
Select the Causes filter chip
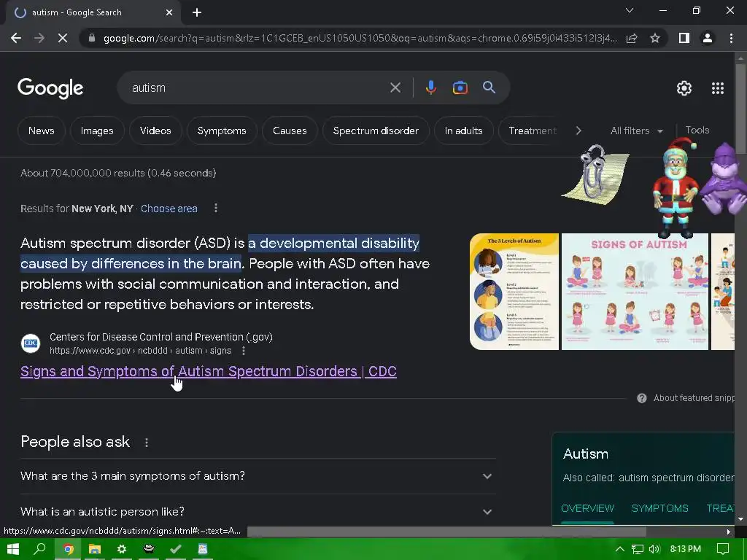pos(290,131)
